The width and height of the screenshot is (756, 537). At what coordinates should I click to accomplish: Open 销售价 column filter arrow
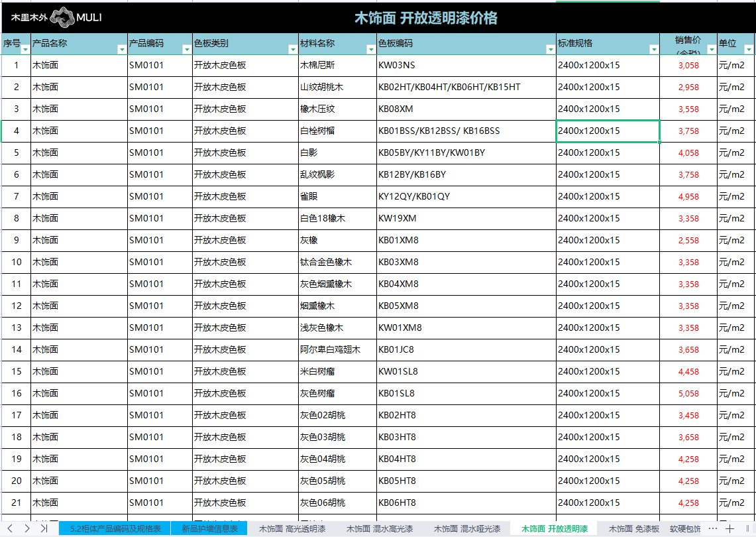point(711,50)
